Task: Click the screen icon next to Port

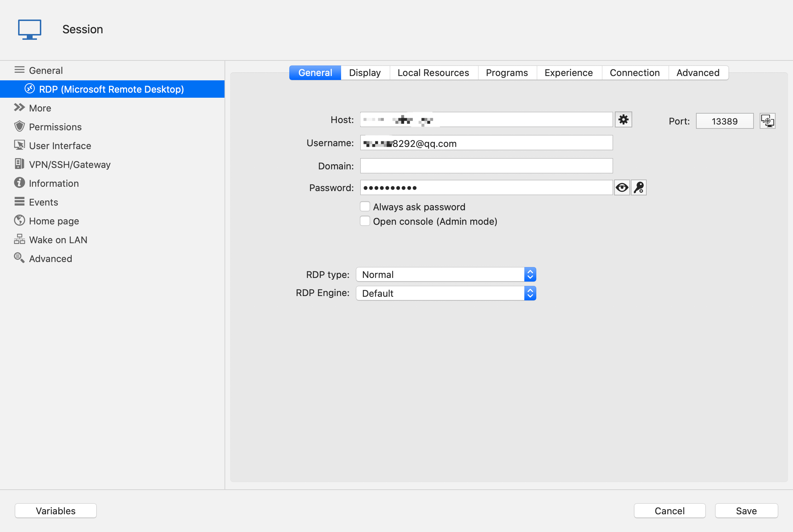Action: (767, 121)
